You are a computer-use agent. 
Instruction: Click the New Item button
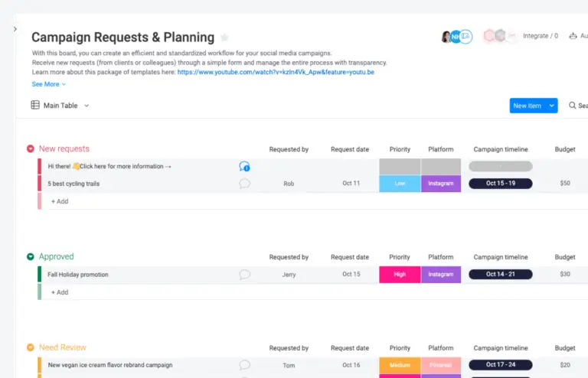tap(527, 106)
